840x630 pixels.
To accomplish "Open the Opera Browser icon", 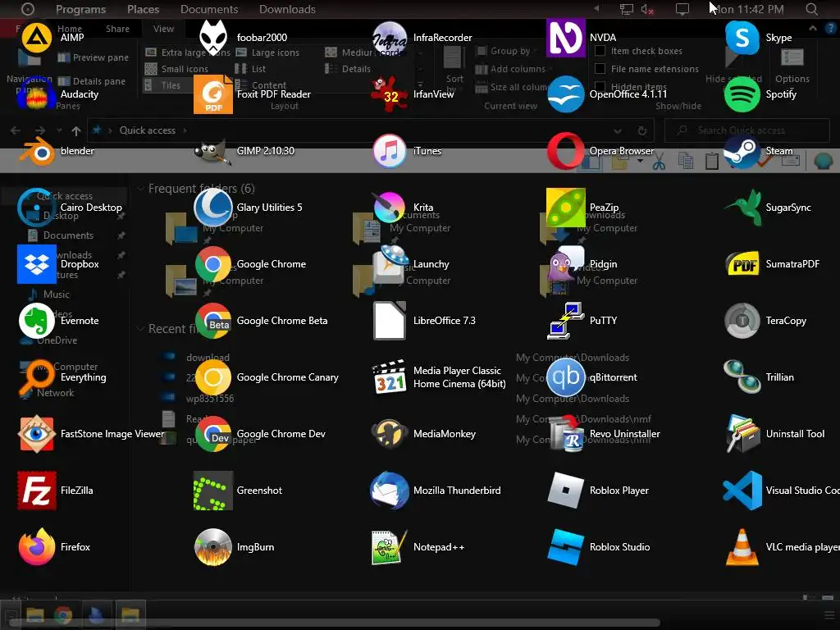I will [566, 151].
